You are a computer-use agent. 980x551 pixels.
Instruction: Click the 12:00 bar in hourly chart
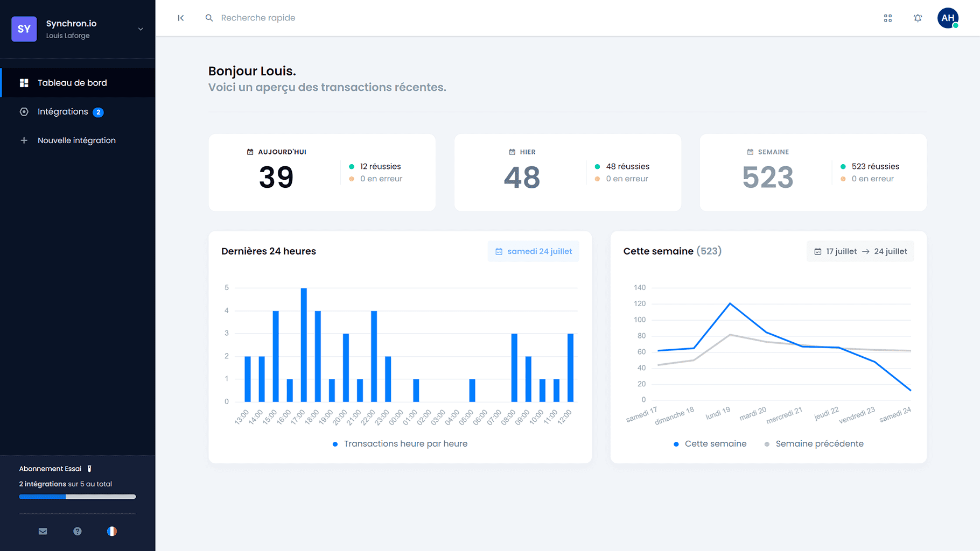[x=570, y=368]
